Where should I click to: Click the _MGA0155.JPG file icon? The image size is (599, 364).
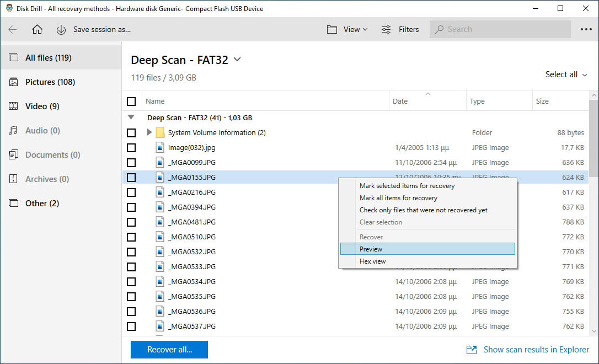coord(160,177)
